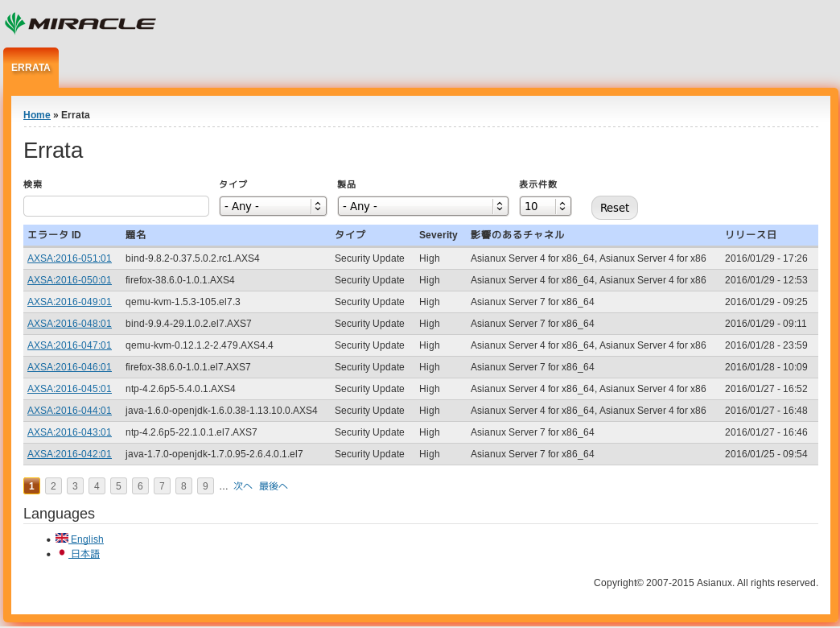Go to page 2 of results

point(53,486)
